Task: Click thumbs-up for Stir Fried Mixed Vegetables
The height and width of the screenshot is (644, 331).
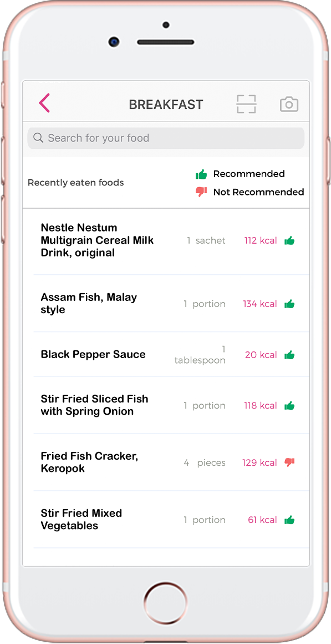Action: point(289,520)
